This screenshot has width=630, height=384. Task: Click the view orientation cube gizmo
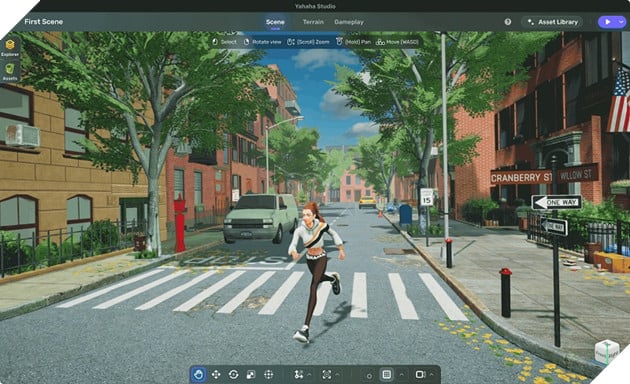[606, 351]
